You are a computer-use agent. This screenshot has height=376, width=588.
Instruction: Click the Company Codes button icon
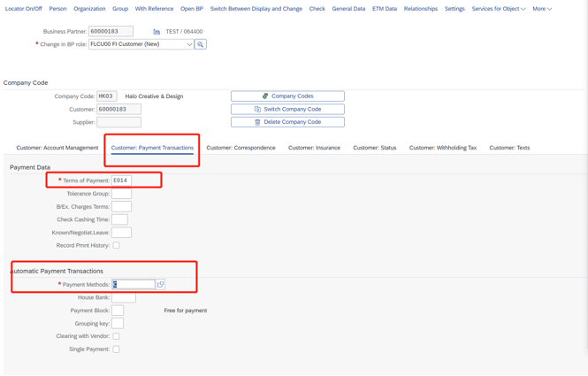(265, 96)
